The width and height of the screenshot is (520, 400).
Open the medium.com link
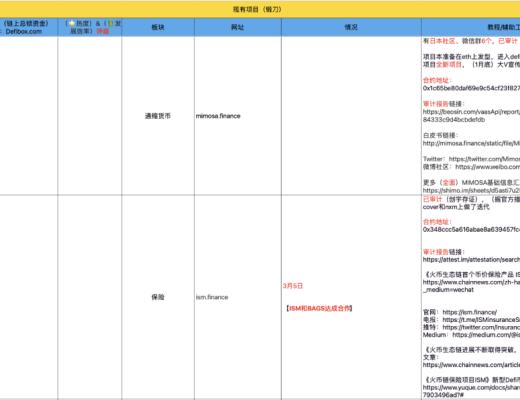tap(486, 335)
